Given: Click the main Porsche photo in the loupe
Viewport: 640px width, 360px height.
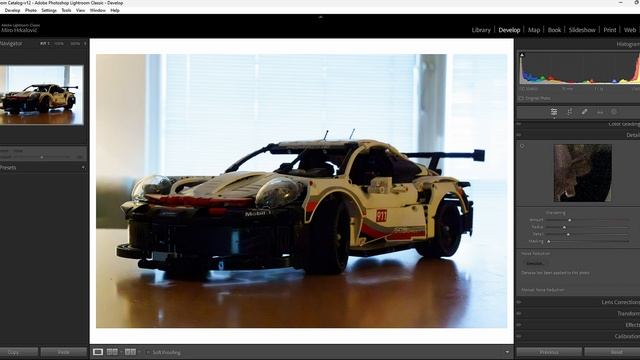Looking at the screenshot, I should click(x=301, y=191).
